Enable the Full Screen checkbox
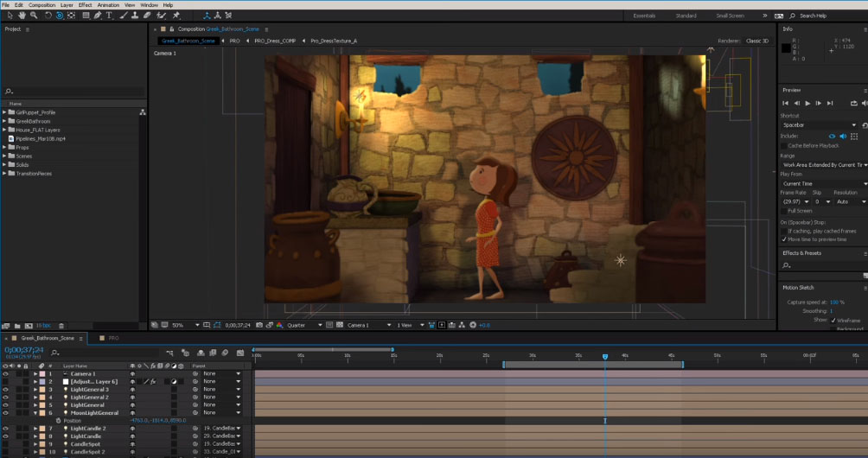Viewport: 868px width, 458px height. coord(783,210)
